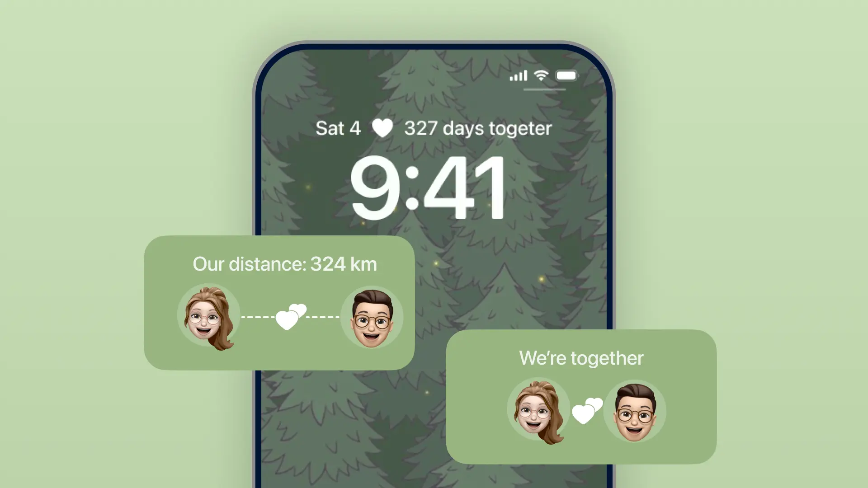Click the battery icon in status bar
Viewport: 868px width, 488px height.
pos(566,75)
